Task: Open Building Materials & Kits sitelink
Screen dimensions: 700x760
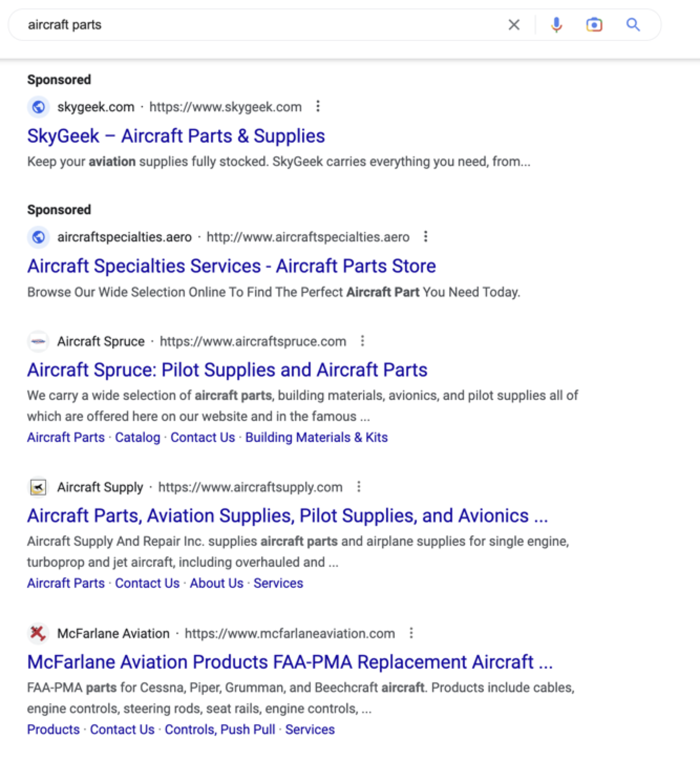Action: [x=316, y=437]
